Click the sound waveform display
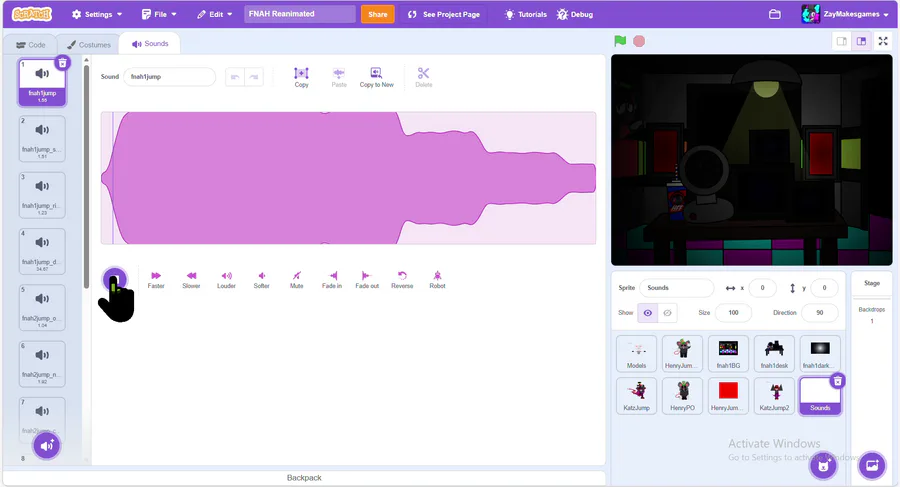The height and width of the screenshot is (487, 900). click(x=348, y=178)
